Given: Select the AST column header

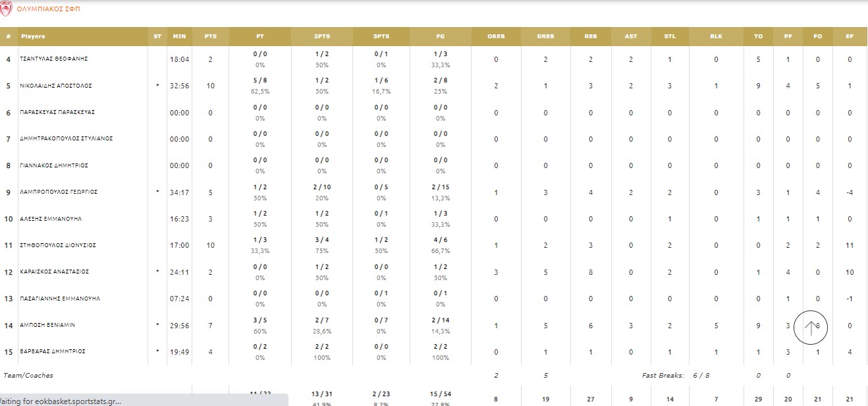Looking at the screenshot, I should 631,36.
